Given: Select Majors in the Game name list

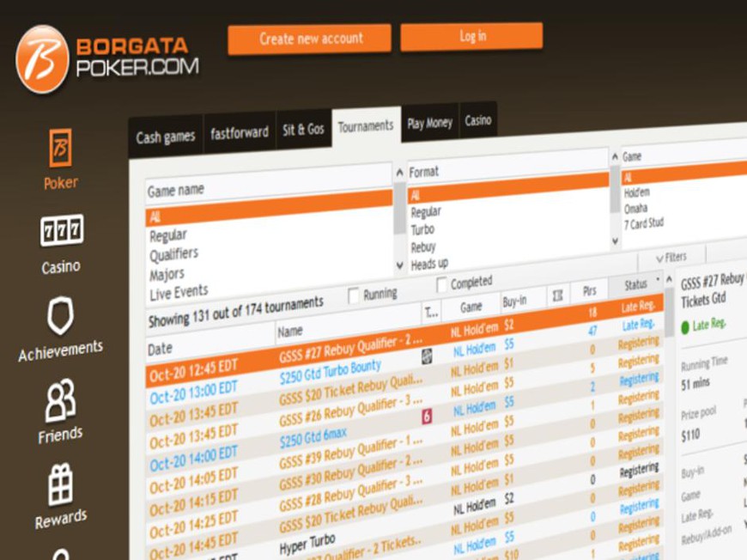Looking at the screenshot, I should [167, 275].
